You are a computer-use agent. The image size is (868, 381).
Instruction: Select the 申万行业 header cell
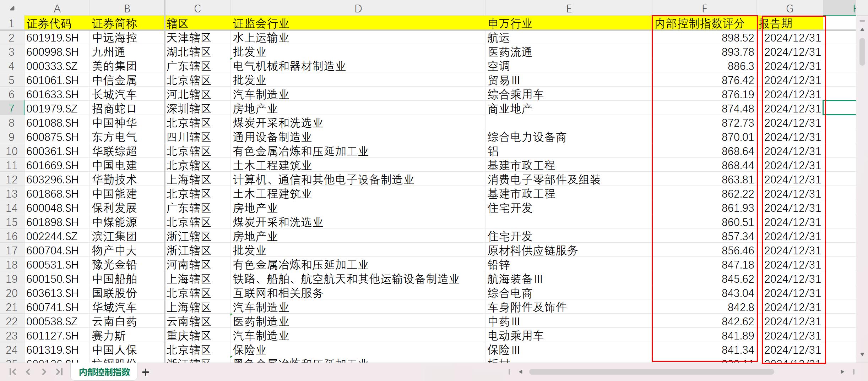[x=569, y=23]
